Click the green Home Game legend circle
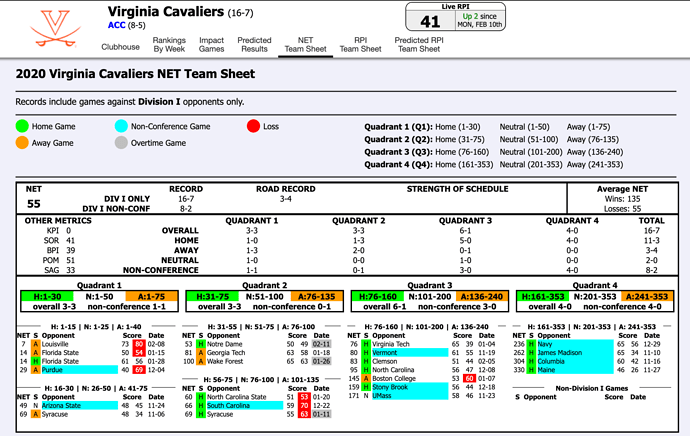690x436 pixels. tap(22, 126)
